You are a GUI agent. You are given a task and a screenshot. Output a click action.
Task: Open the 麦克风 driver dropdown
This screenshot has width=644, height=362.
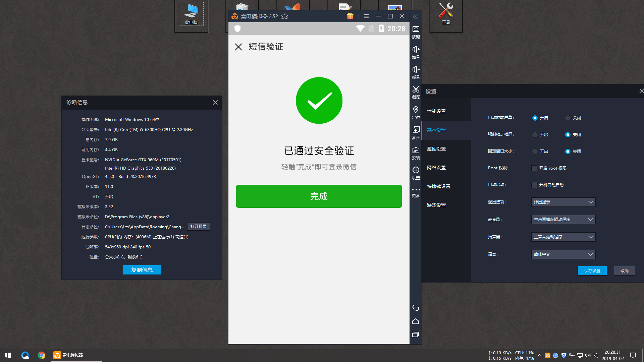coord(563,220)
